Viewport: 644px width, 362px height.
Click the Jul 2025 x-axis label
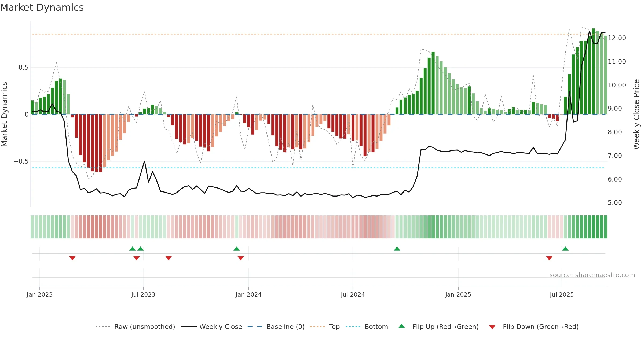pyautogui.click(x=562, y=294)
